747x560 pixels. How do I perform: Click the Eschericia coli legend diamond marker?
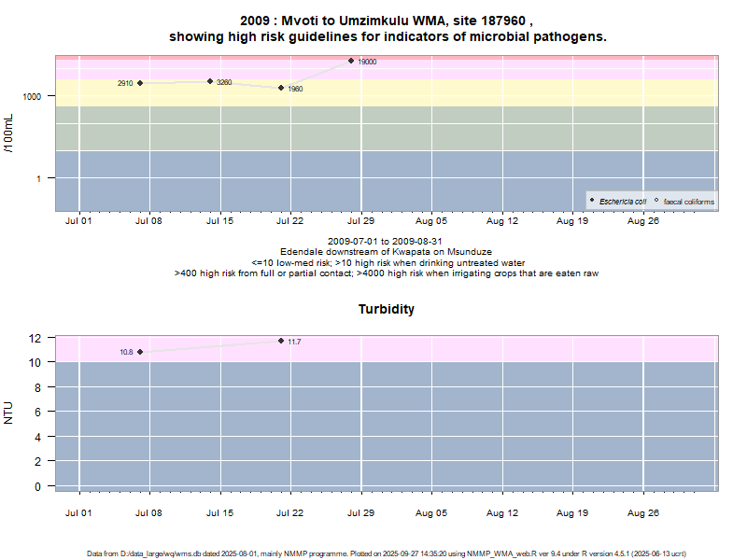pyautogui.click(x=593, y=201)
